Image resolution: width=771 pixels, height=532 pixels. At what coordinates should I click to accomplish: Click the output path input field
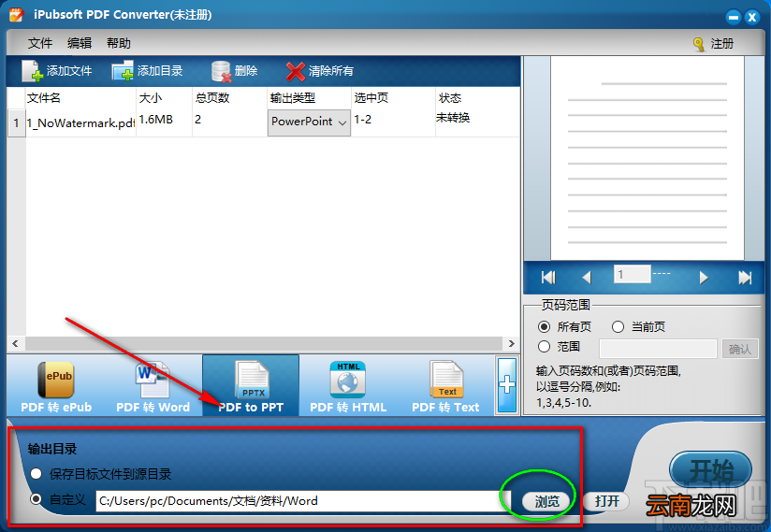point(303,501)
